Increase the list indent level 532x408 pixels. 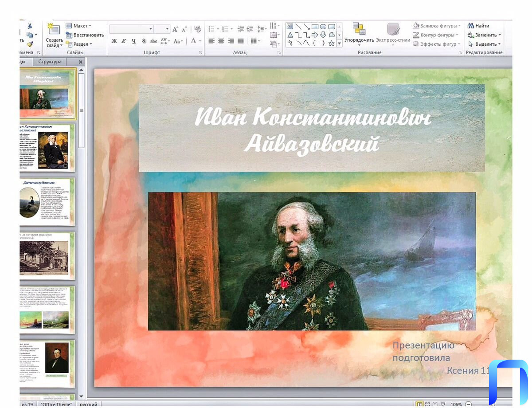tap(250, 29)
